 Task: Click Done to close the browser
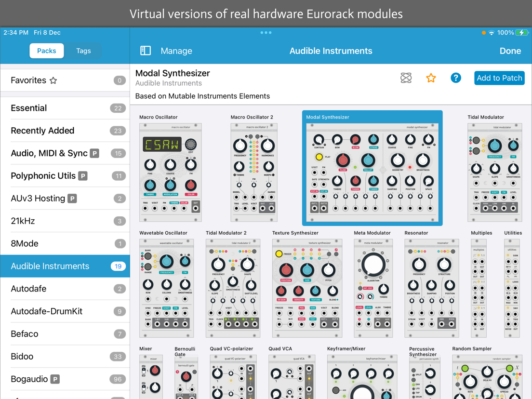tap(510, 51)
